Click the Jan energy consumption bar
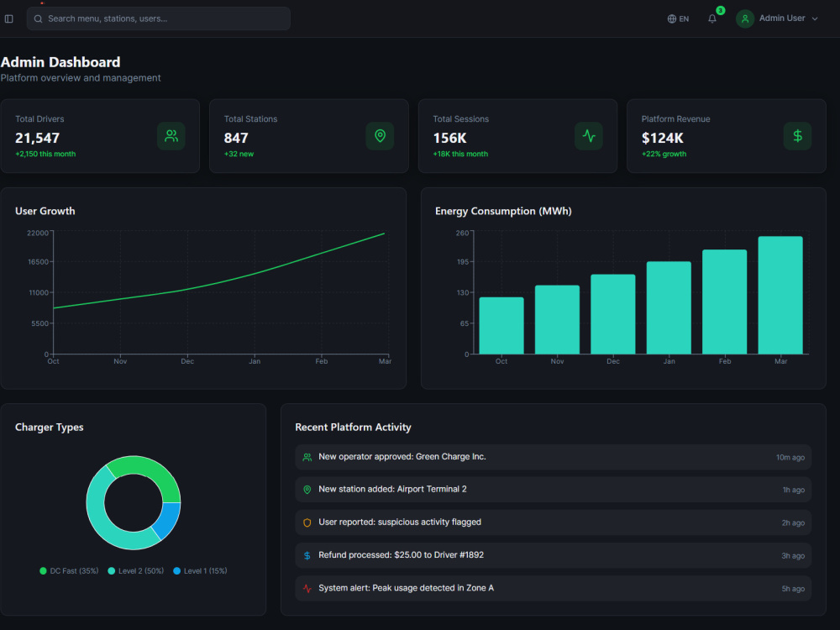Screen dimensions: 840x630 click(669, 308)
